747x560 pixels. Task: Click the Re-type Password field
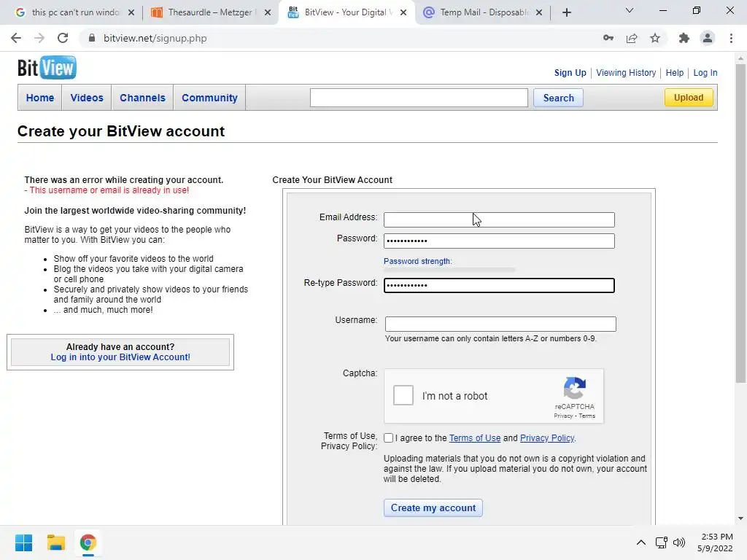[x=499, y=285]
